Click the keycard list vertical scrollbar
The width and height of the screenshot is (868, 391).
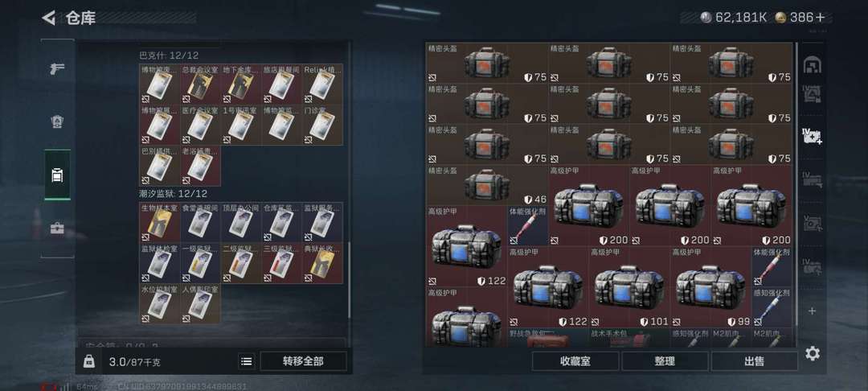[x=349, y=280]
